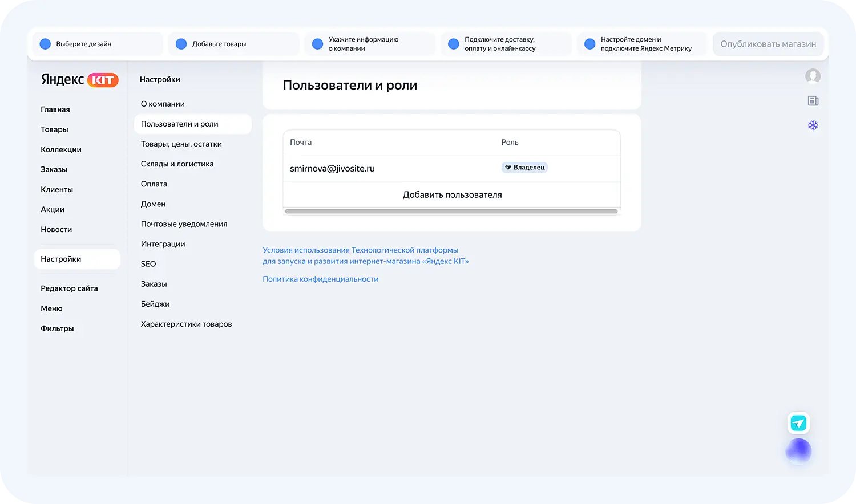Click the horizontal scrollbar under the users table
Image resolution: width=856 pixels, height=504 pixels.
coord(451,211)
